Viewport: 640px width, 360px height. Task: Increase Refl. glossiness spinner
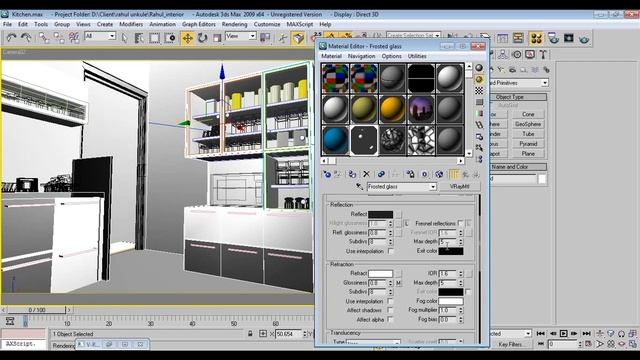(x=390, y=231)
